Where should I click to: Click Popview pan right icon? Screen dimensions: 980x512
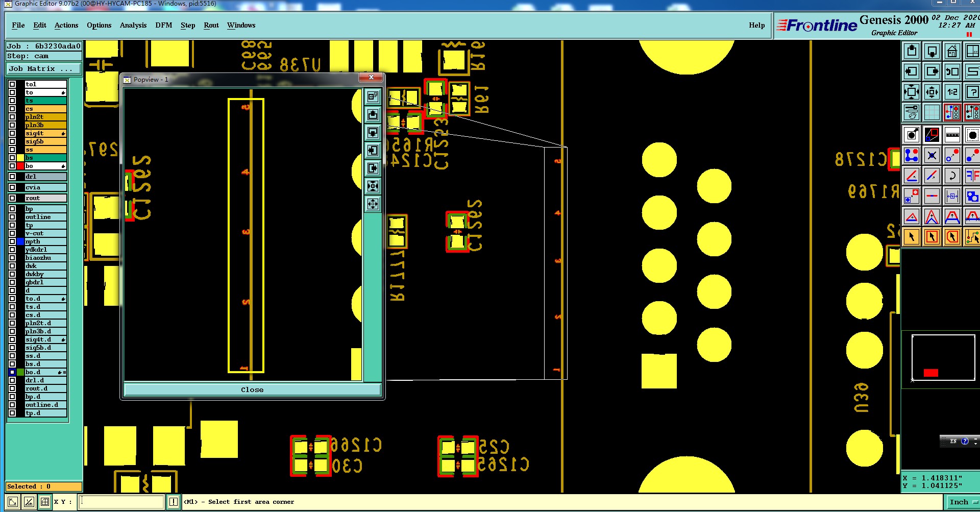[x=373, y=168]
